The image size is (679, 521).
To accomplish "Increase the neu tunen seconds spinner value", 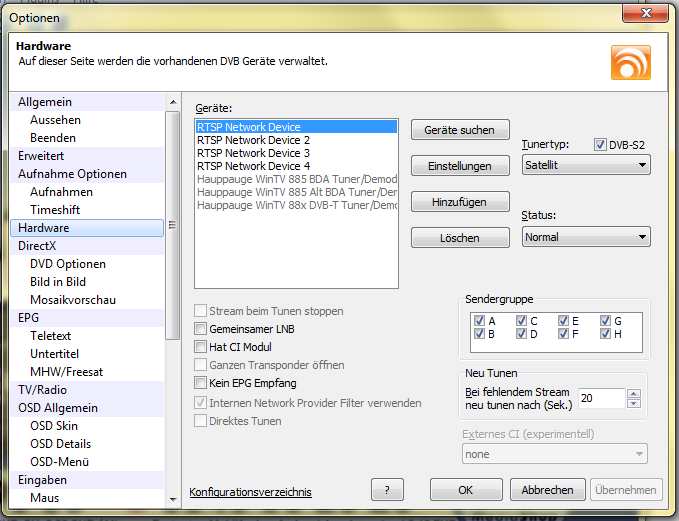I will point(633,393).
